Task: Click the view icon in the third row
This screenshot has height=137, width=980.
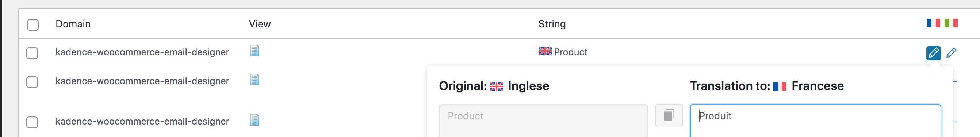Action: coord(254,120)
